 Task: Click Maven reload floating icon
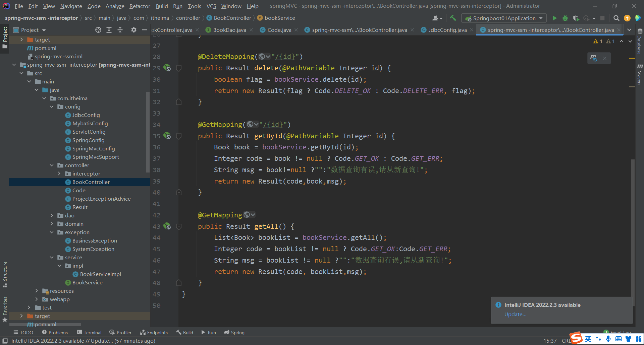point(594,58)
